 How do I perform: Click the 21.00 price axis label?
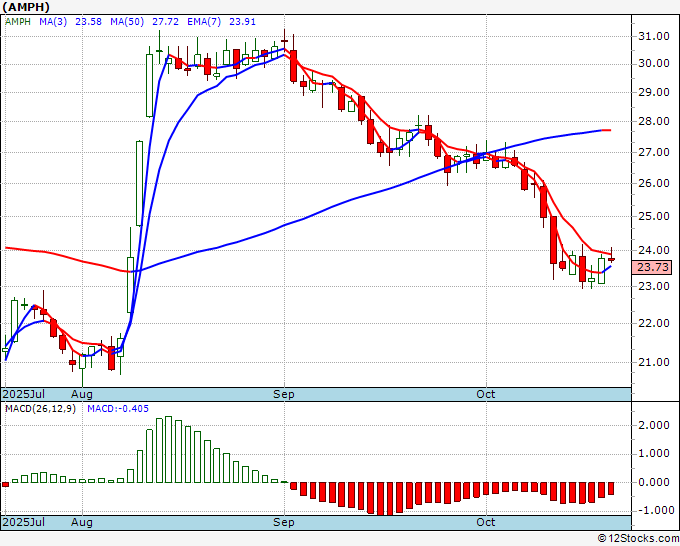coord(654,362)
